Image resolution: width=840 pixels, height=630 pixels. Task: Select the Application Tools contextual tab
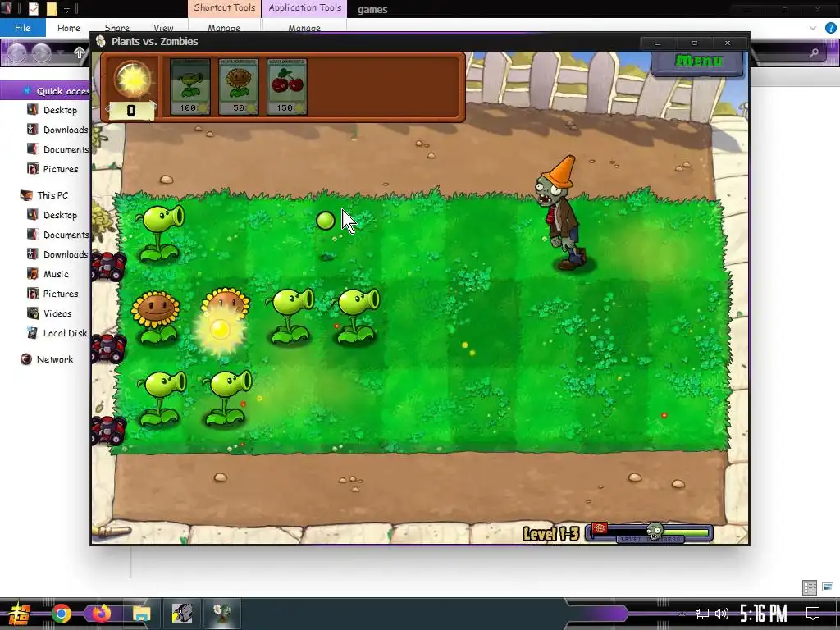coord(305,8)
